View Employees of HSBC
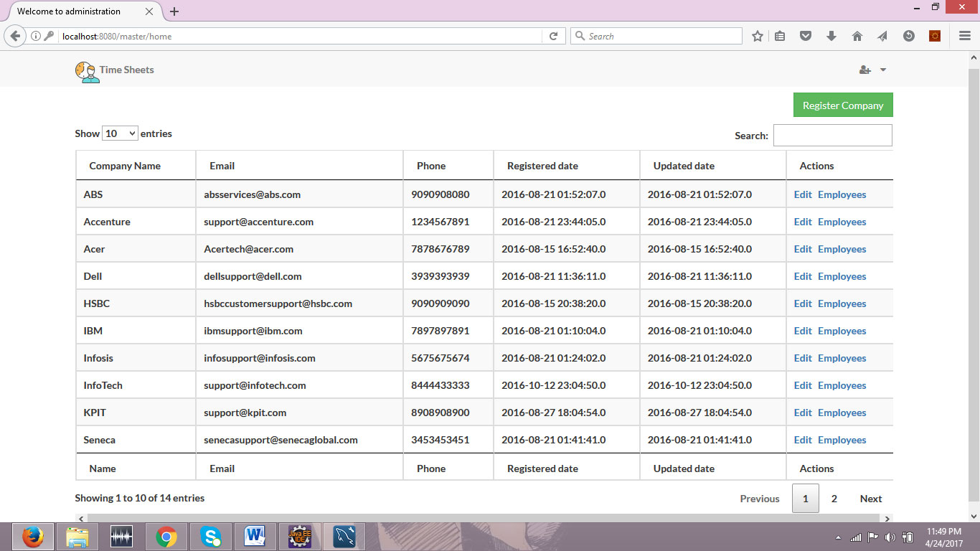The width and height of the screenshot is (980, 551). (842, 303)
